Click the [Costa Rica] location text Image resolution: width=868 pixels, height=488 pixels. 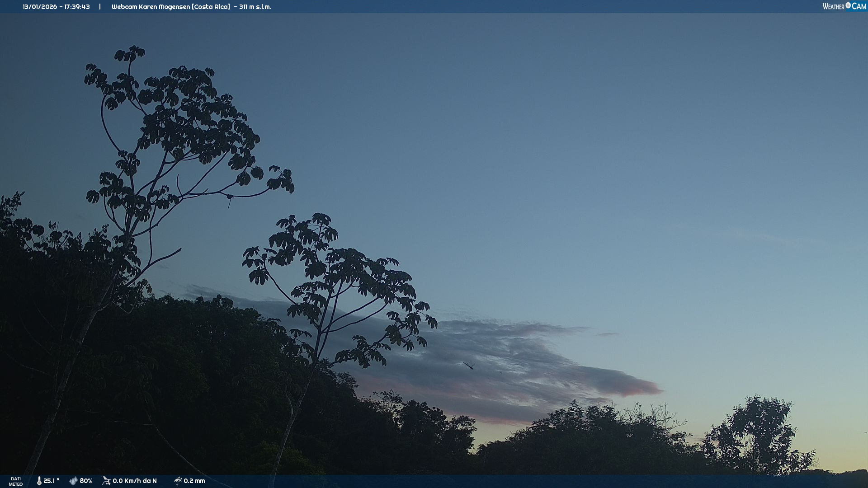(x=211, y=7)
